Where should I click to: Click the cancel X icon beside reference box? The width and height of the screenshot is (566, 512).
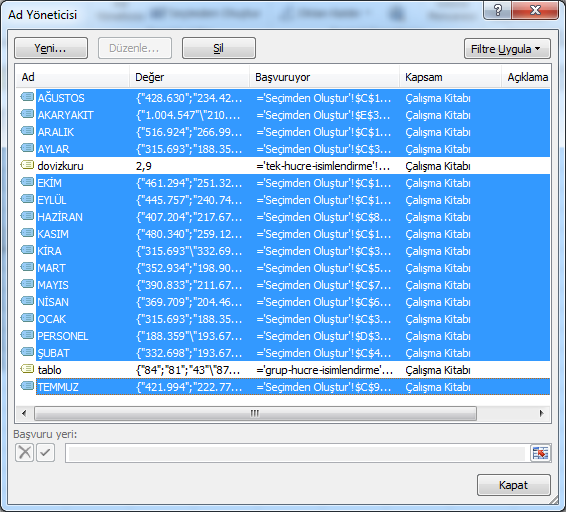tap(25, 452)
